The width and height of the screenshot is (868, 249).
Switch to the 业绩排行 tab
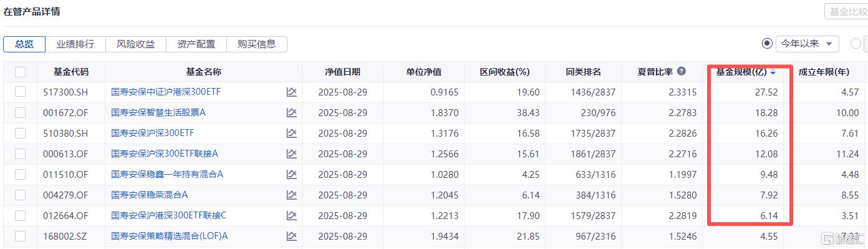click(x=75, y=44)
